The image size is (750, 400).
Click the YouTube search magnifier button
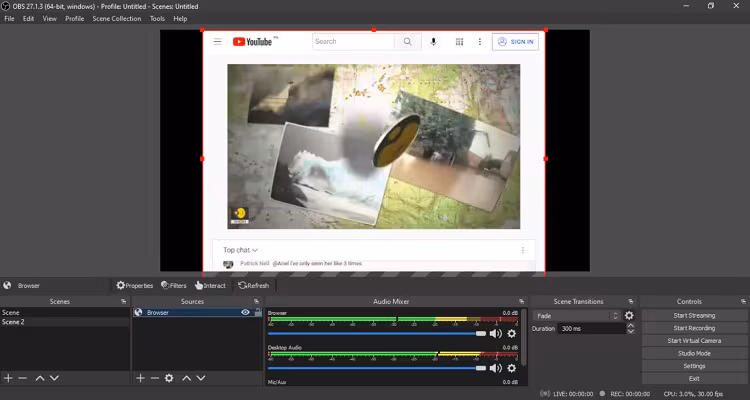[408, 42]
